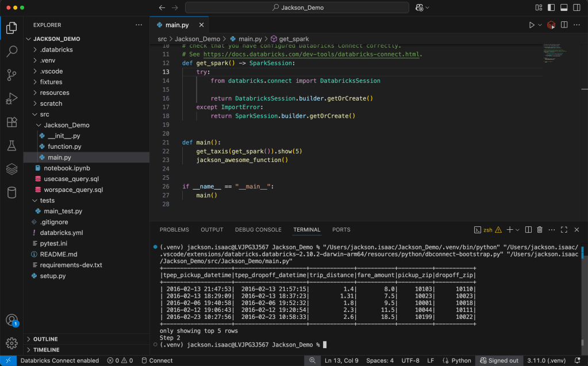
Task: Split the terminal into two panes
Action: (528, 229)
